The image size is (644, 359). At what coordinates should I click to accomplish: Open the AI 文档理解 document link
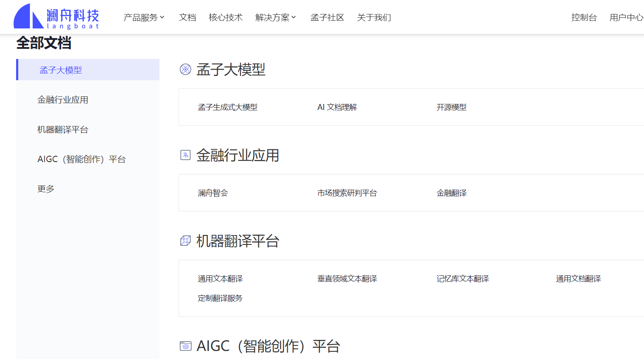click(x=337, y=107)
